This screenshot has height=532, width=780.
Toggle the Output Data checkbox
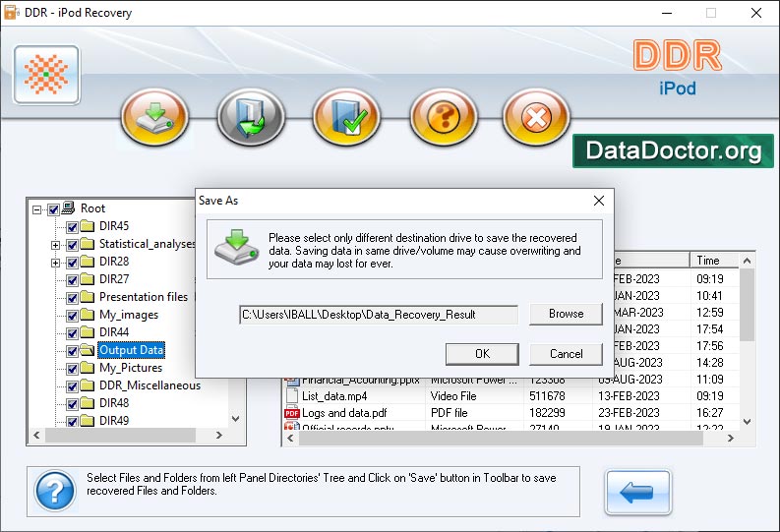tap(72, 351)
